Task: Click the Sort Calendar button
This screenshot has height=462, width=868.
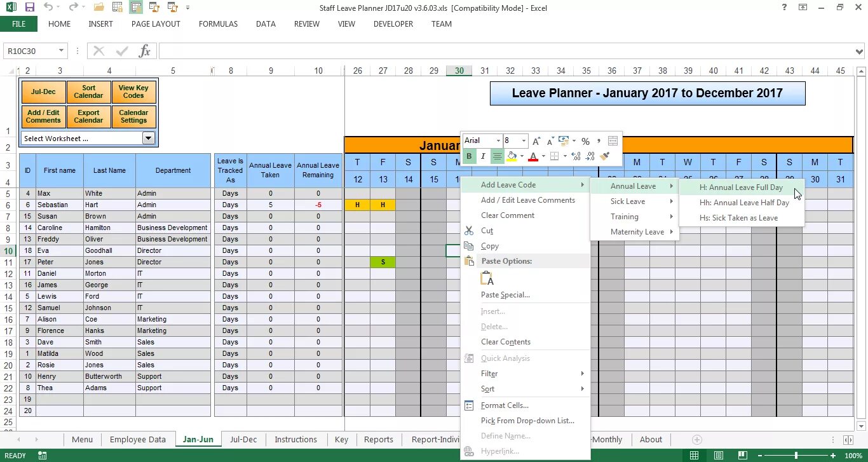Action: [88, 92]
